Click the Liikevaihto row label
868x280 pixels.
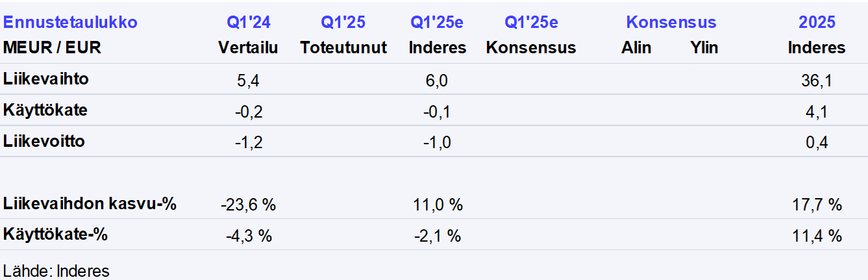[45, 79]
